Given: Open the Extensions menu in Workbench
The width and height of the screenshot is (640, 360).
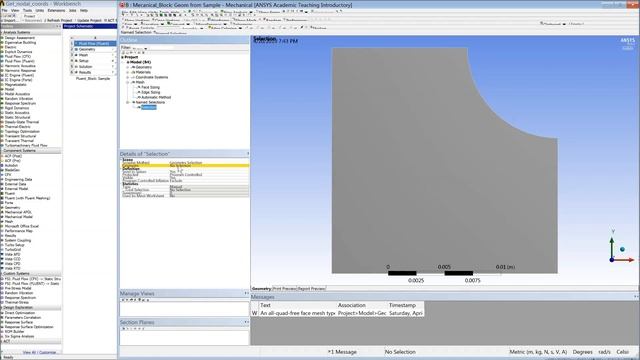Looking at the screenshot, I should [56, 10].
